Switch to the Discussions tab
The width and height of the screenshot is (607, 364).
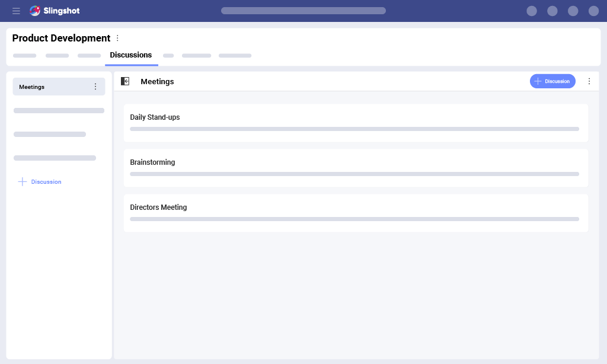click(x=131, y=55)
